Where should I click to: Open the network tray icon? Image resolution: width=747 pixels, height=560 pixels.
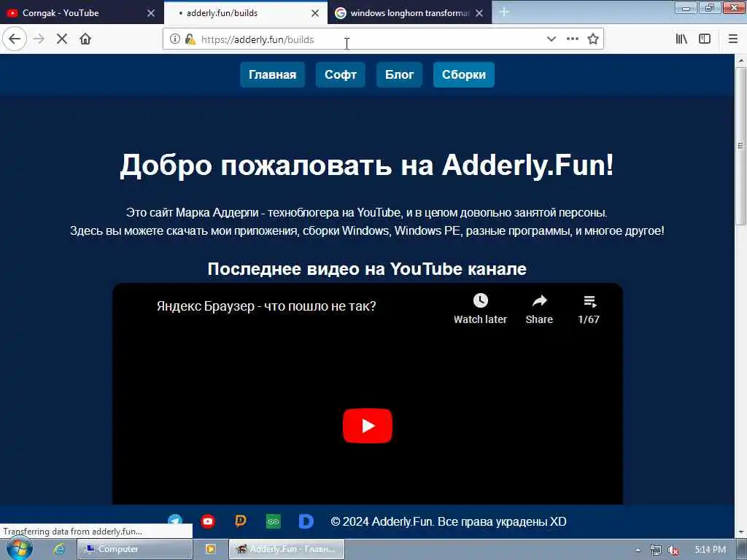[x=656, y=550]
